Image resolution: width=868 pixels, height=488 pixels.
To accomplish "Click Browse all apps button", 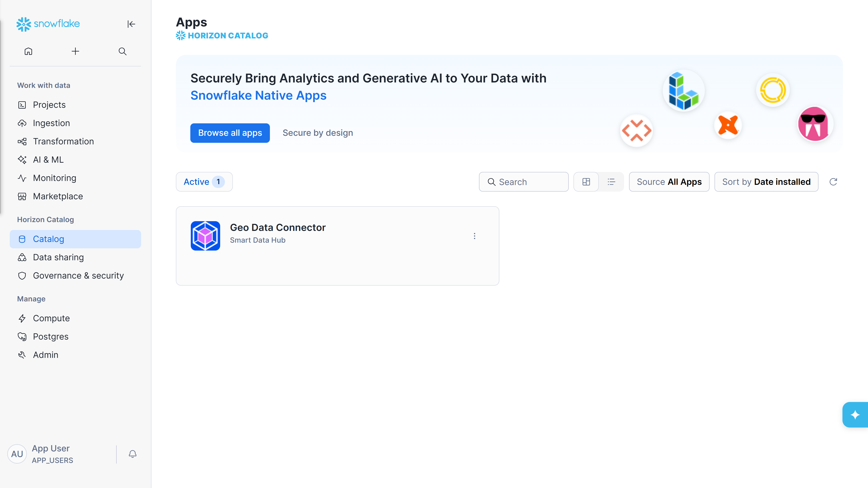I will 230,133.
